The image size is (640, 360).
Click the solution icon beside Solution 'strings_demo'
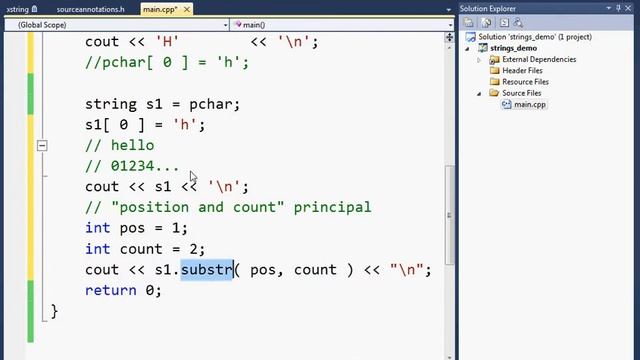[471, 37]
